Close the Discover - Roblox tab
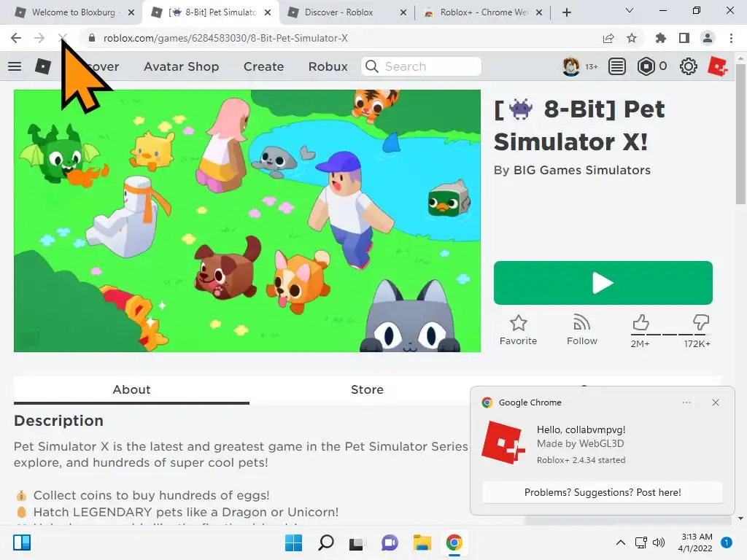This screenshot has height=560, width=747. (403, 12)
